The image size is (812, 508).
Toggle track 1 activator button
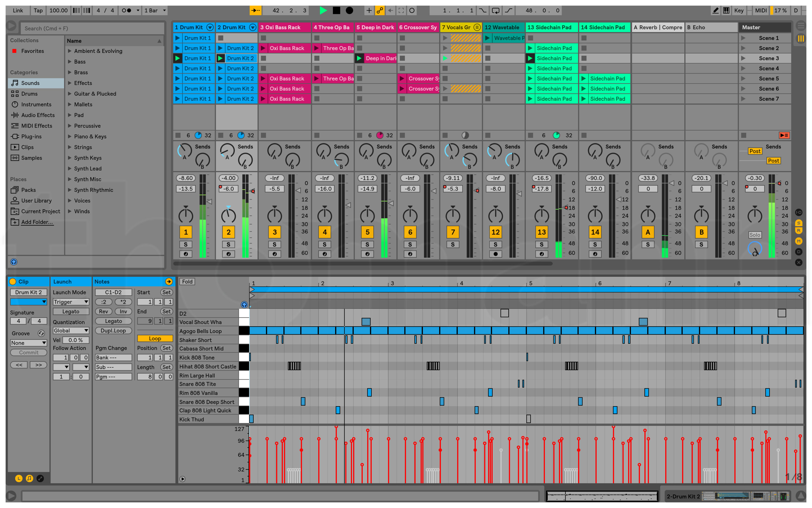186,232
